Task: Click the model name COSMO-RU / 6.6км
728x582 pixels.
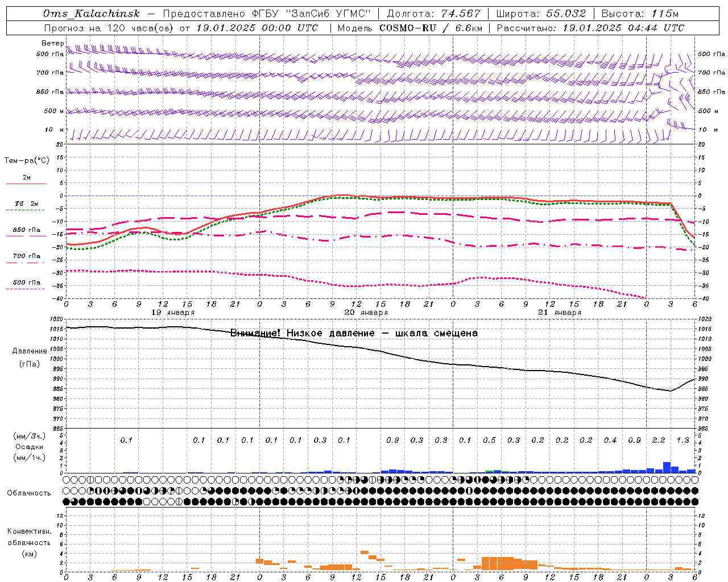Action: tap(431, 28)
